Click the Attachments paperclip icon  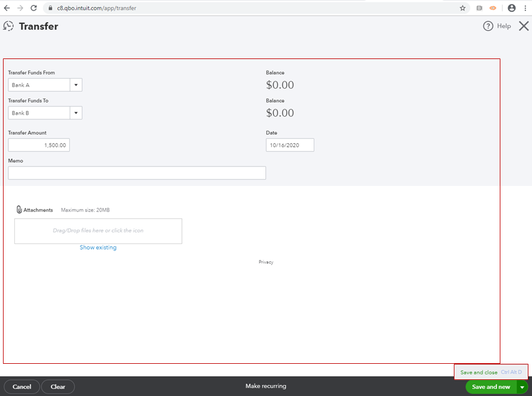(x=19, y=210)
